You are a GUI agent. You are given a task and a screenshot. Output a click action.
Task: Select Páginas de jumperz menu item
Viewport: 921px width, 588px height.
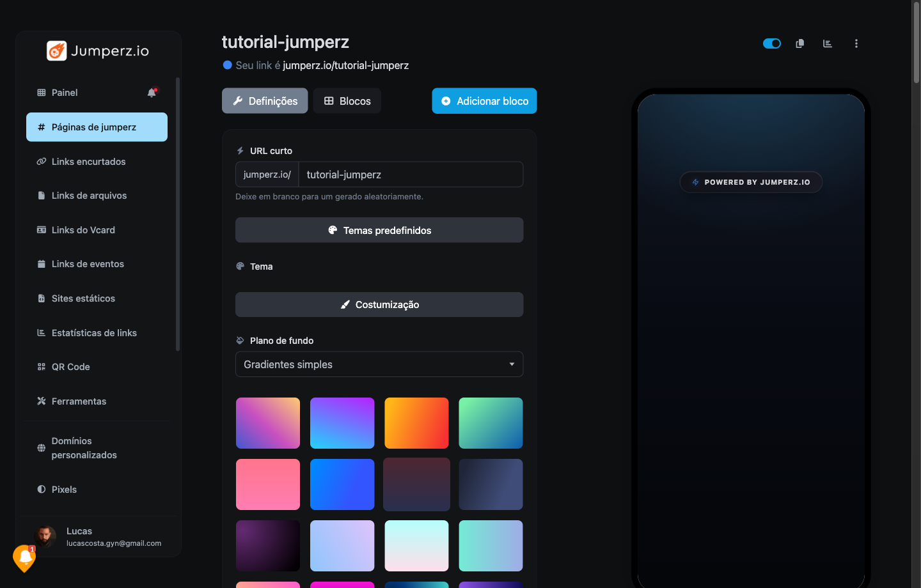(97, 127)
